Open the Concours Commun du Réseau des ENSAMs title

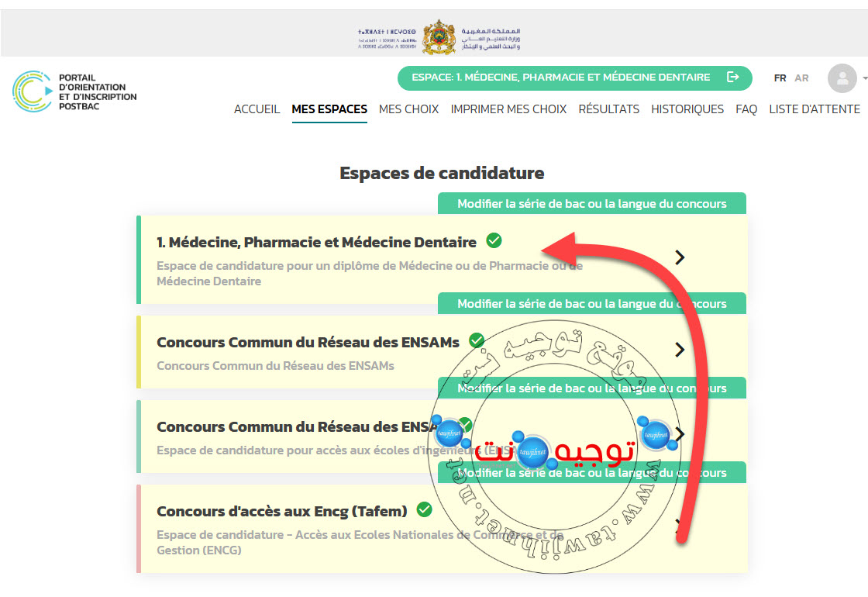[308, 342]
